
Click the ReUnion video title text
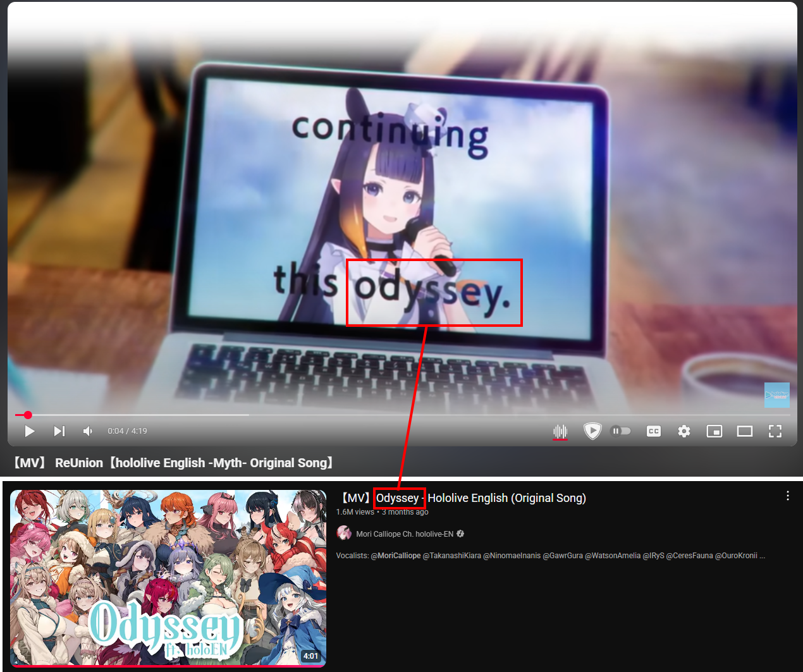click(x=173, y=463)
